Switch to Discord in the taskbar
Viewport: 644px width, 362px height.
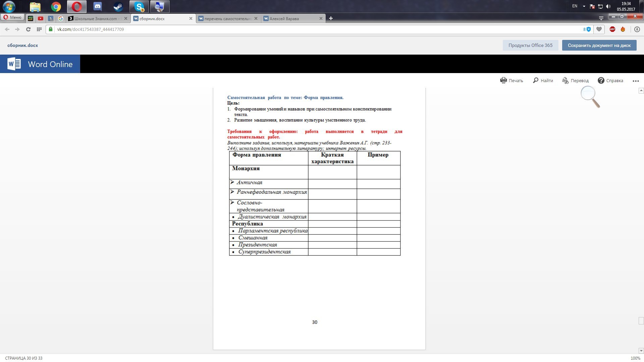click(x=98, y=7)
